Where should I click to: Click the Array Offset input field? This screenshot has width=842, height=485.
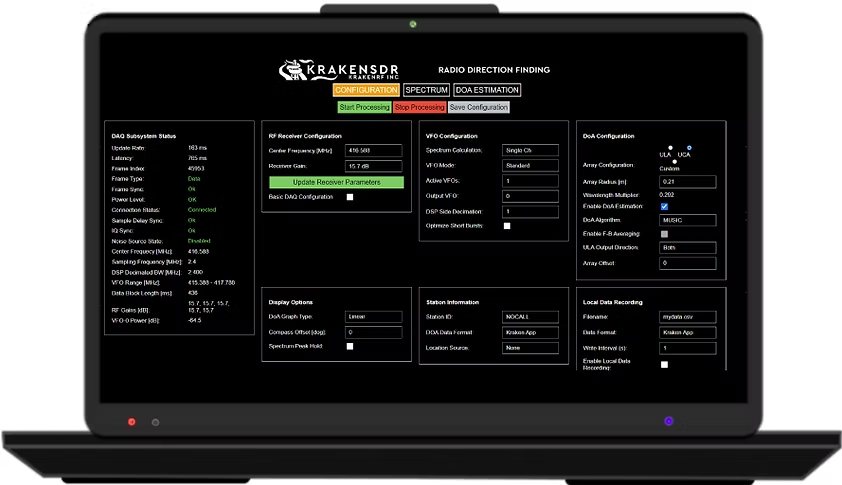(x=687, y=263)
